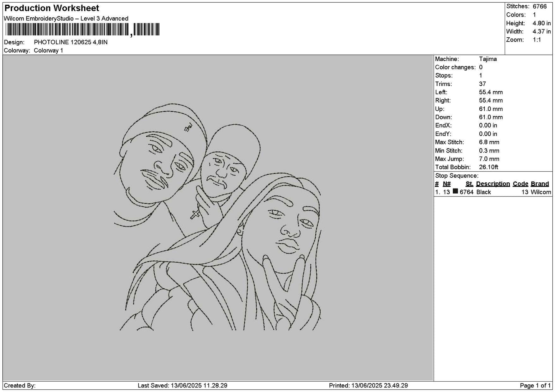Click the St. column header

coord(469,184)
